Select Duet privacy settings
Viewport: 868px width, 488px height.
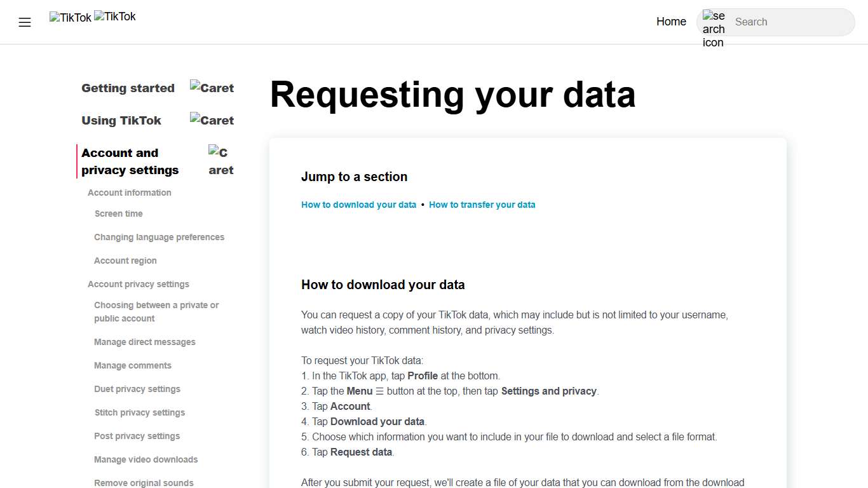click(137, 388)
